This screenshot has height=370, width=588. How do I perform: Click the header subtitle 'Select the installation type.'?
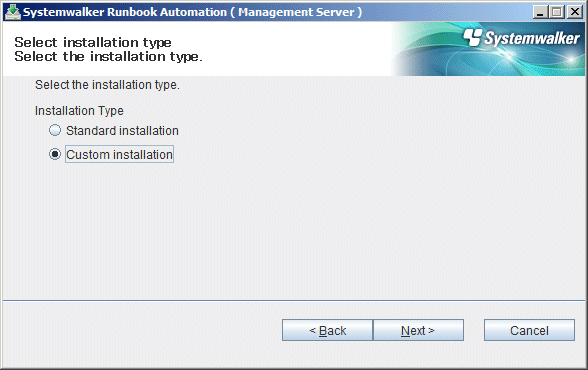[x=108, y=57]
